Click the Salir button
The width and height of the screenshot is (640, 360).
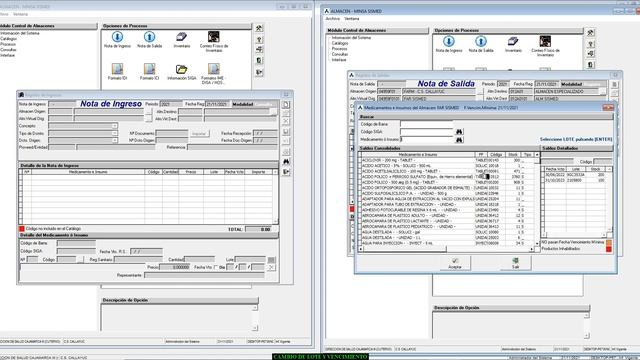(x=516, y=263)
